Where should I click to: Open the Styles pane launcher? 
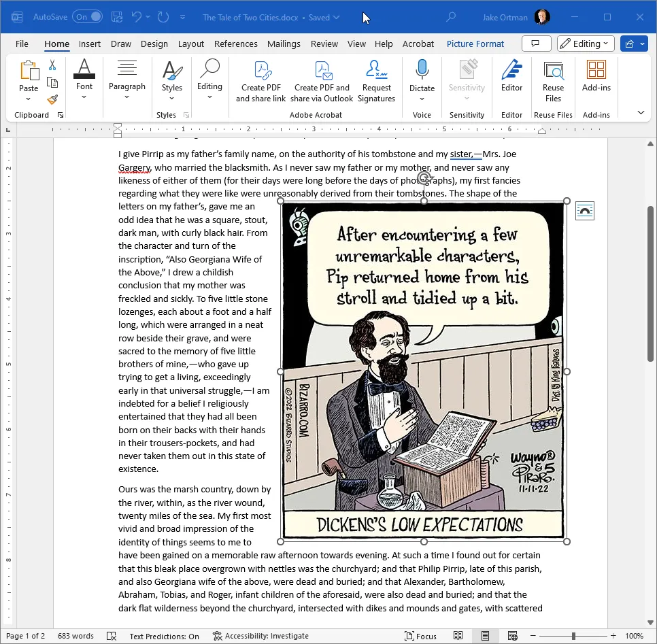coord(186,115)
